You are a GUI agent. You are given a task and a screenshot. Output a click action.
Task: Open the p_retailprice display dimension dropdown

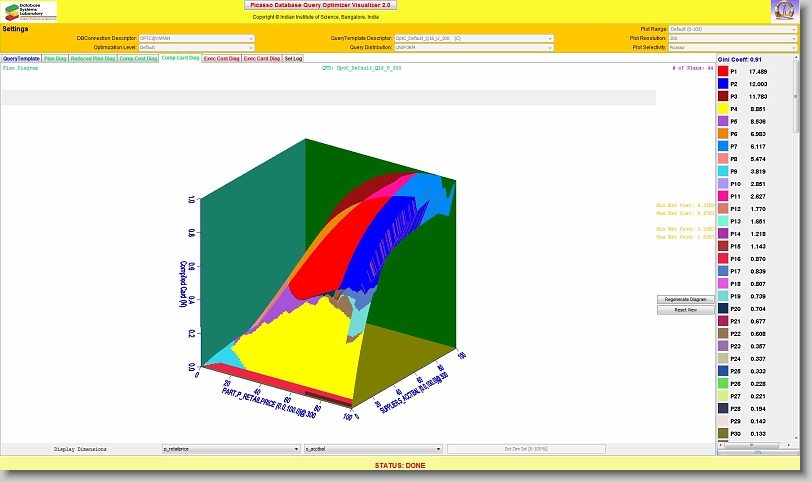(231, 450)
